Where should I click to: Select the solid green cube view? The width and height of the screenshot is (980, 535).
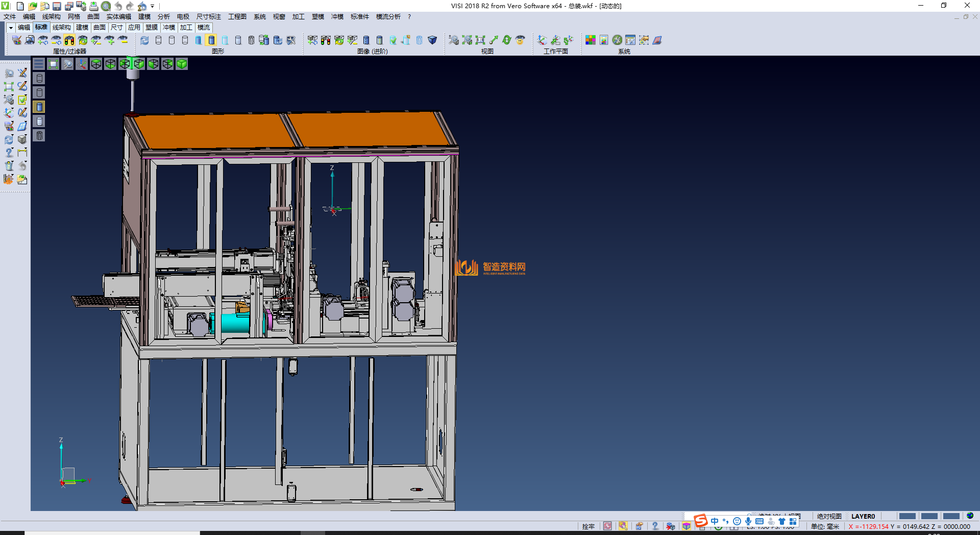pyautogui.click(x=182, y=64)
